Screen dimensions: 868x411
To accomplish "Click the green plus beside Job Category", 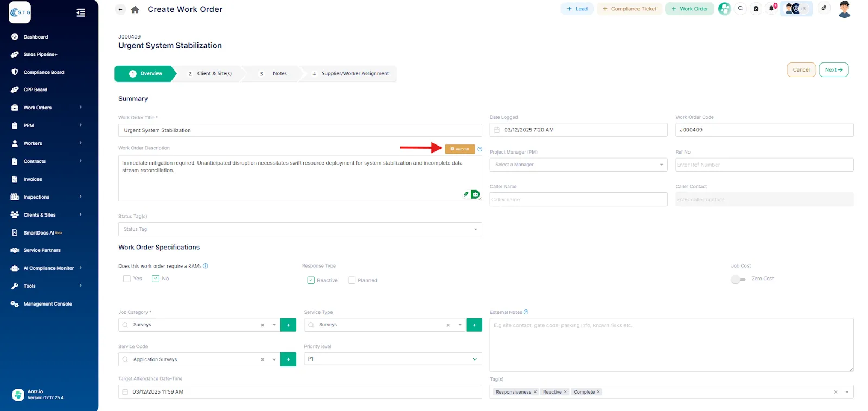I will coord(288,325).
